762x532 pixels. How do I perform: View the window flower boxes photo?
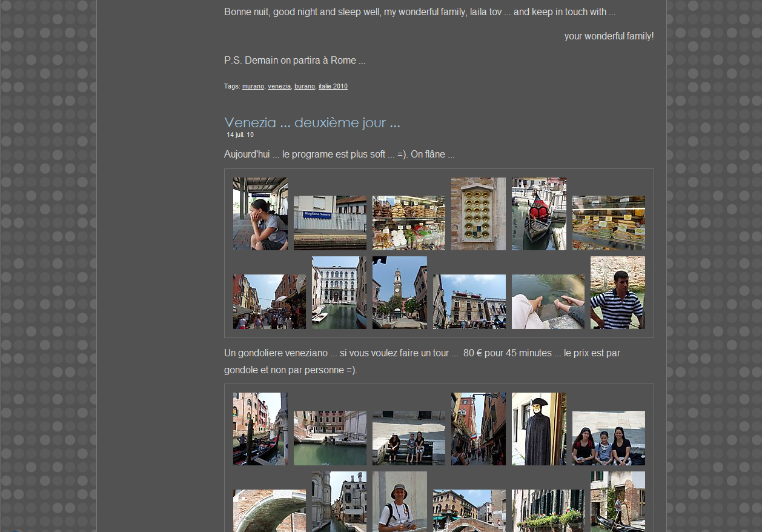coord(548,510)
